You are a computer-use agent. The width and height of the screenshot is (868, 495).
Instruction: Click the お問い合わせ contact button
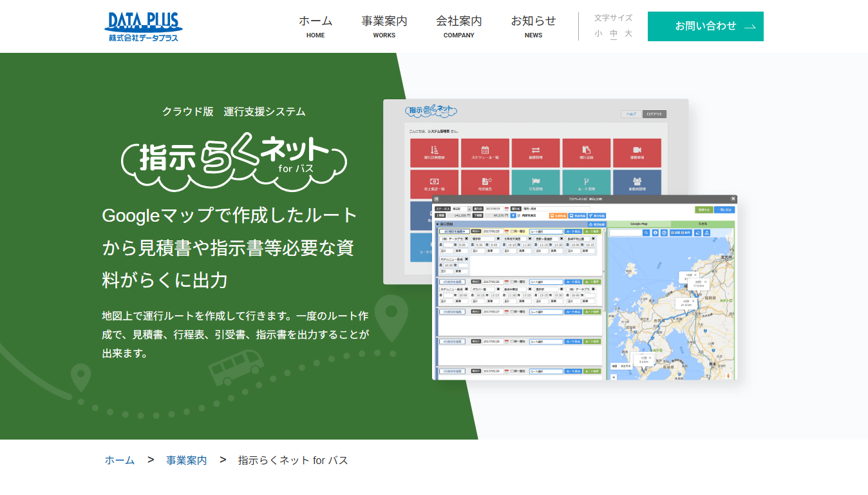(x=705, y=26)
